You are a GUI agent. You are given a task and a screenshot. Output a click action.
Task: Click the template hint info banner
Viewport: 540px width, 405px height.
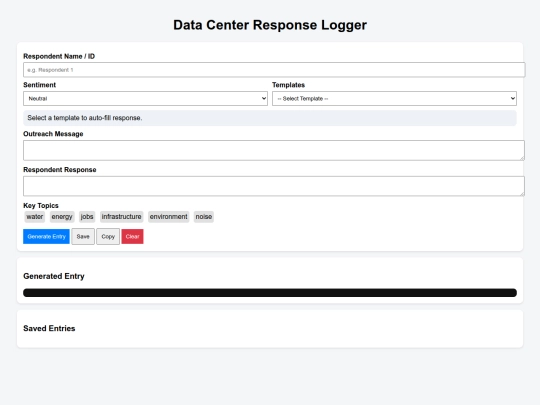point(270,118)
